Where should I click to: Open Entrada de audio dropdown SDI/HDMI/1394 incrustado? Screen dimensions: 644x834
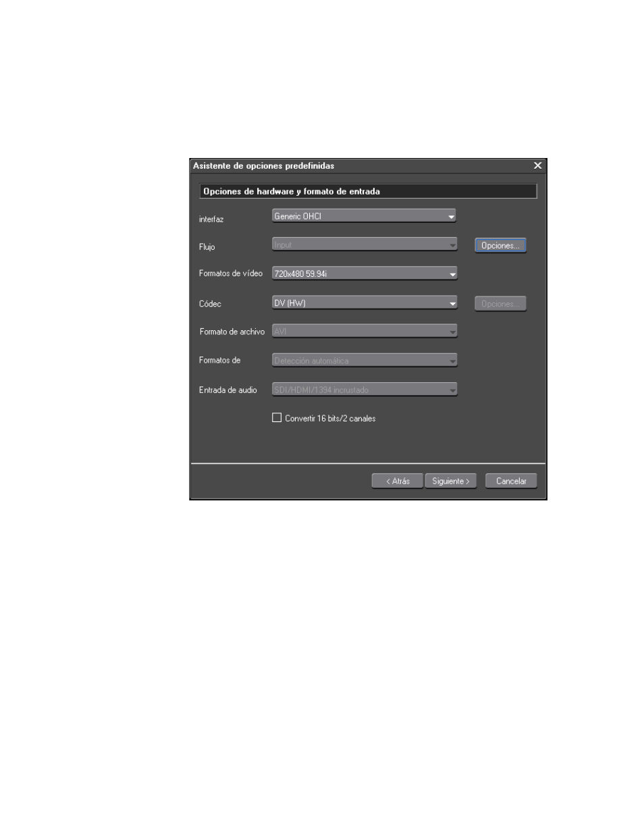(365, 390)
